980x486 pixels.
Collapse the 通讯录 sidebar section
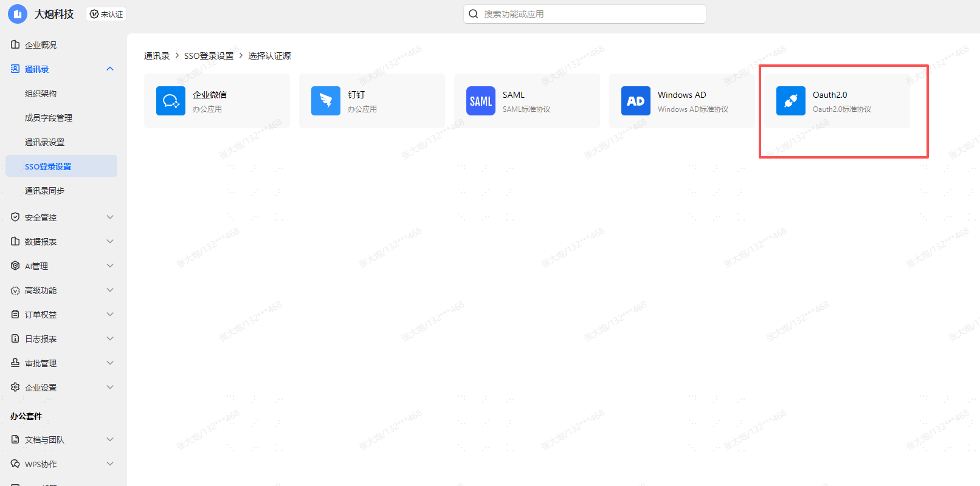tap(110, 69)
